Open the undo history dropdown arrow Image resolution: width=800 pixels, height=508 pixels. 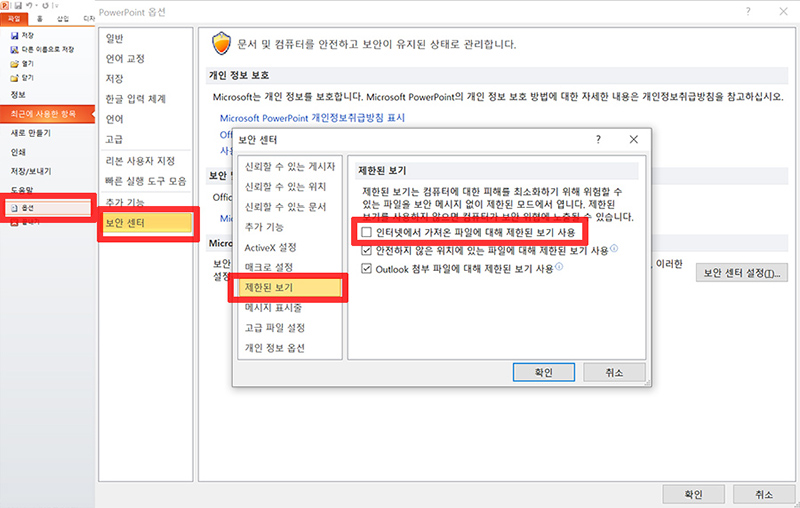click(x=37, y=6)
